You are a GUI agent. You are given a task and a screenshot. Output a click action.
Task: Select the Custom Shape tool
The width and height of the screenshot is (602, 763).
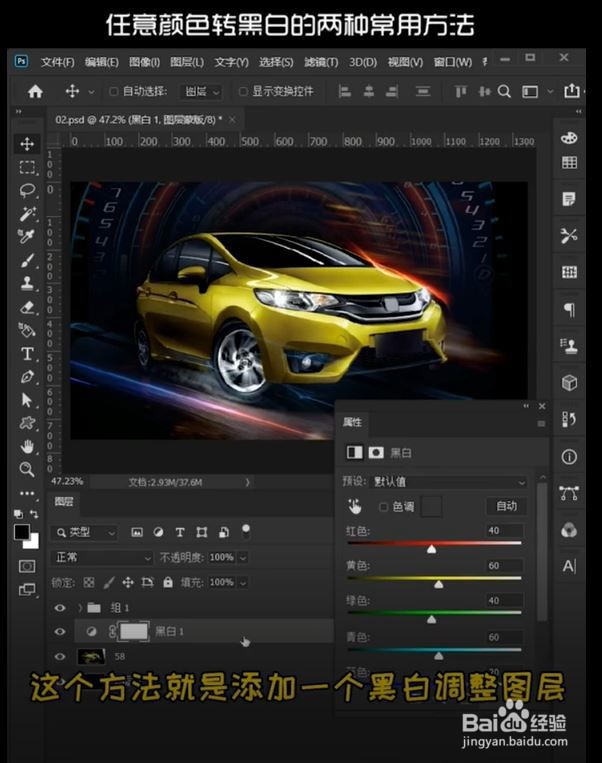pos(27,423)
